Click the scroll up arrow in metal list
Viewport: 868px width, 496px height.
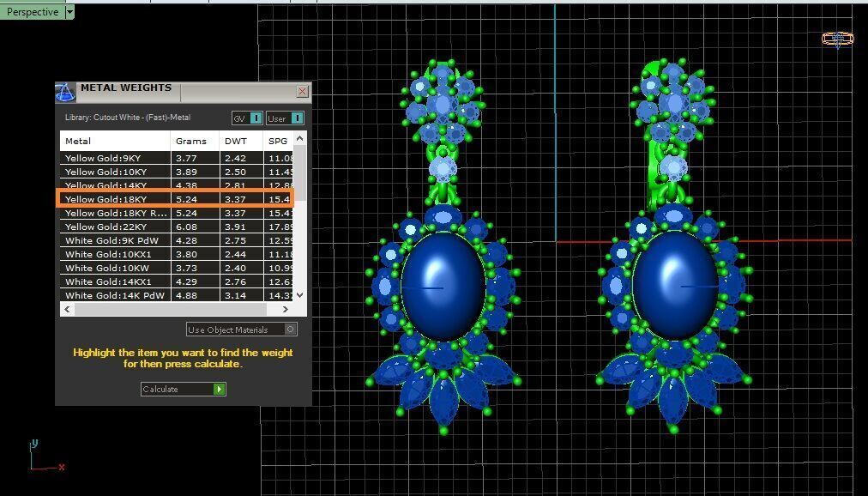pyautogui.click(x=299, y=138)
